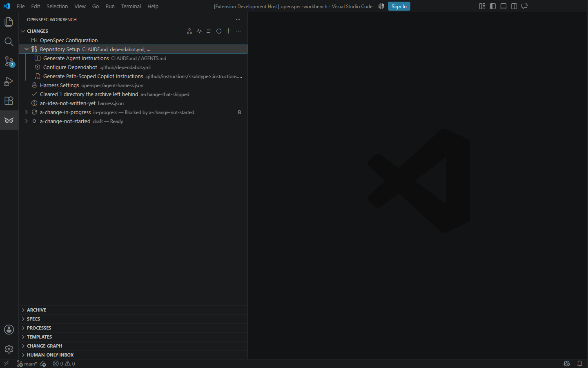Viewport: 588px width, 368px height.
Task: Open the Extensions view
Action: (9, 101)
